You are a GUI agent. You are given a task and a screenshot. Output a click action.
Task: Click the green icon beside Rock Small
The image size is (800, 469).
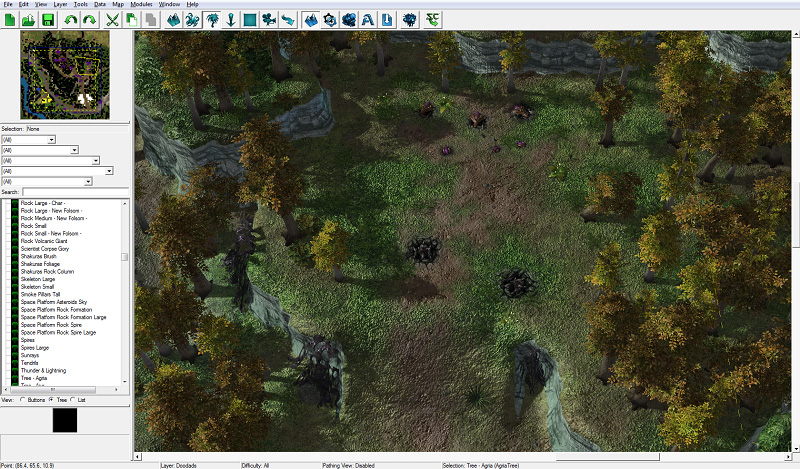15,226
